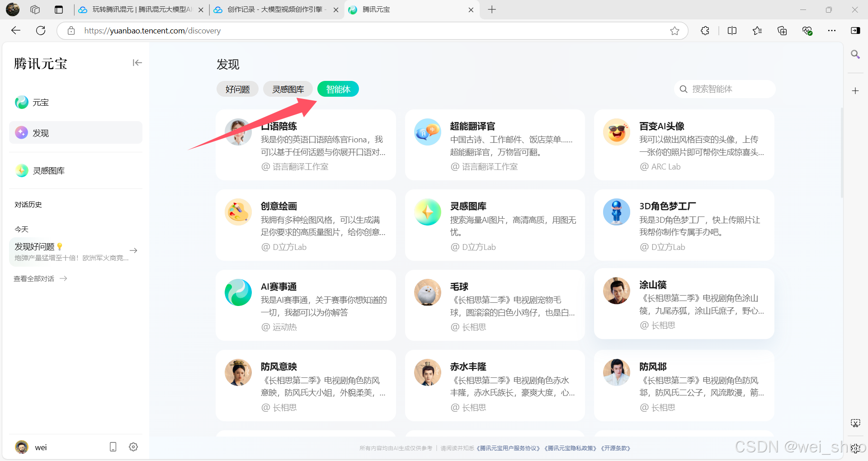Open browser settings and more menu
The image size is (868, 461).
click(831, 31)
